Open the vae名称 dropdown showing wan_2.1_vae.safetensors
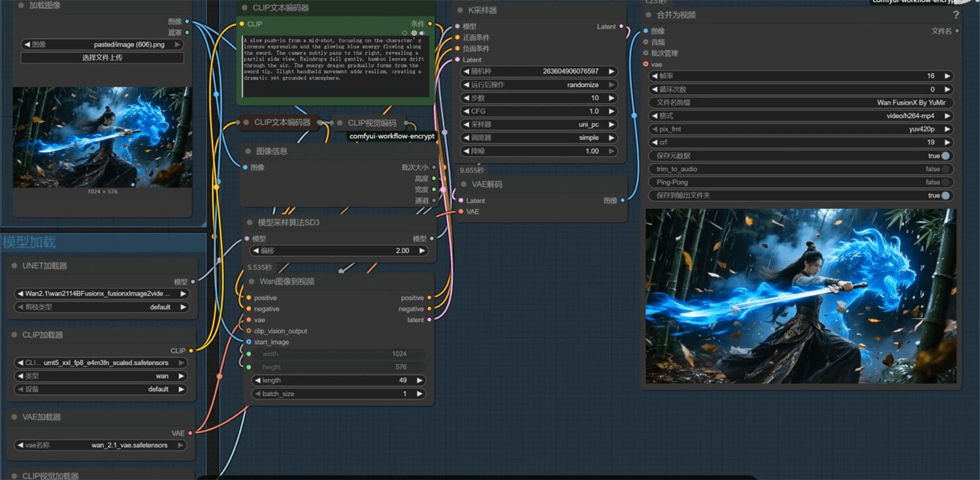 (x=101, y=445)
